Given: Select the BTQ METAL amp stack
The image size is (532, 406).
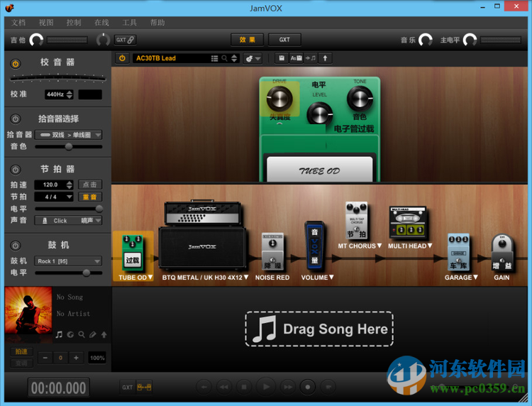Looking at the screenshot, I should click(203, 234).
